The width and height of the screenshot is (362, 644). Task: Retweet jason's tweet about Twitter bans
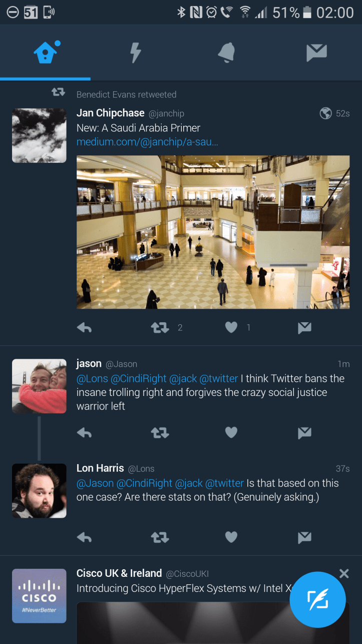point(160,433)
